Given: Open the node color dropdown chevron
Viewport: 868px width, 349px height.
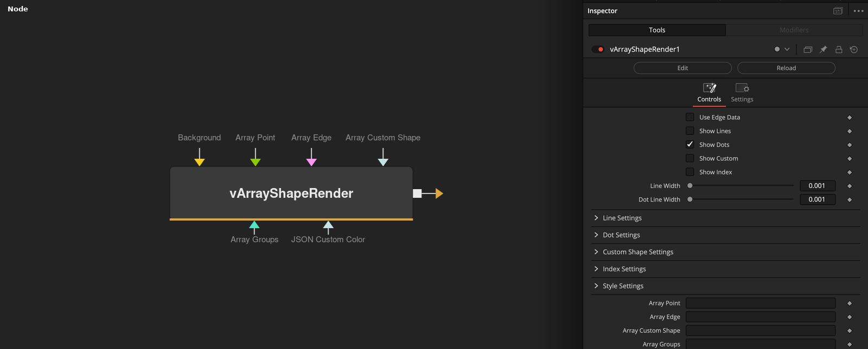Looking at the screenshot, I should tap(787, 49).
